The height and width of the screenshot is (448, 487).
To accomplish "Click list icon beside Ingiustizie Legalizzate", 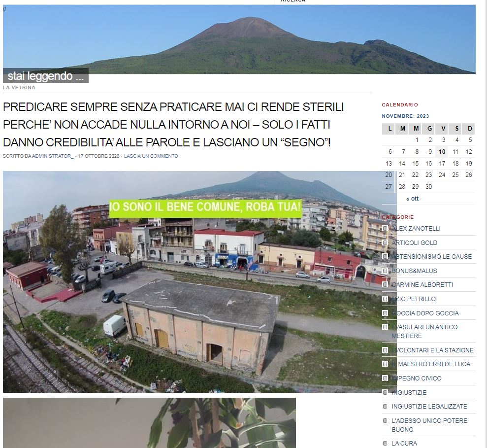I will coord(385,406).
